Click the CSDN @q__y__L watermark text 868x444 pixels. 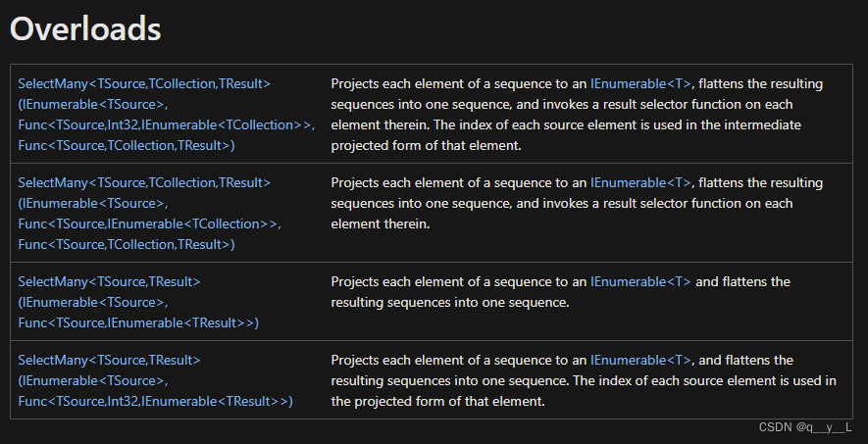click(804, 428)
